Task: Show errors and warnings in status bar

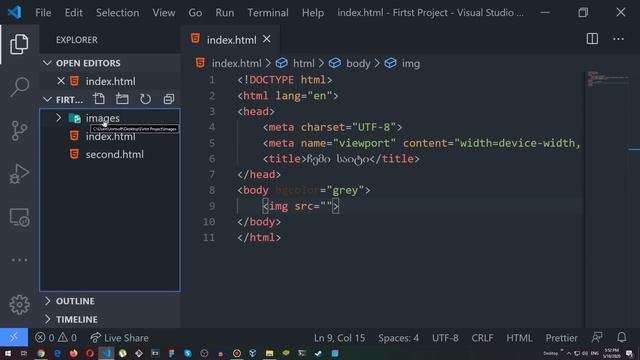Action: point(56,338)
